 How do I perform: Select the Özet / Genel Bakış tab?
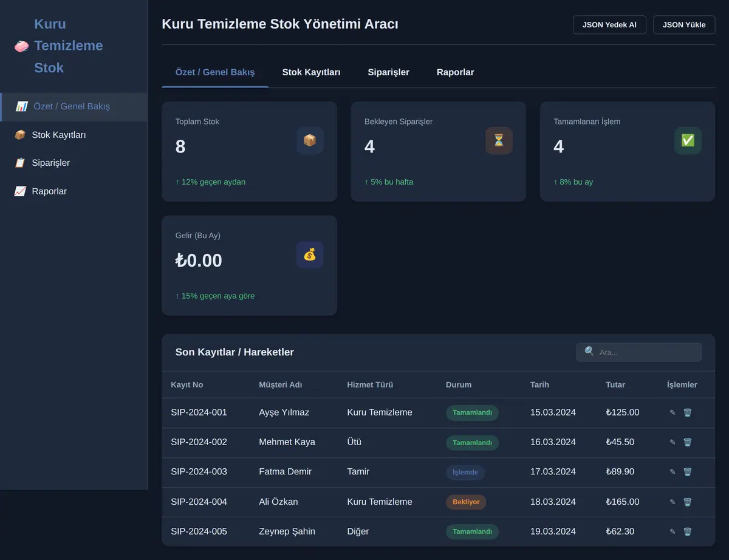click(215, 72)
